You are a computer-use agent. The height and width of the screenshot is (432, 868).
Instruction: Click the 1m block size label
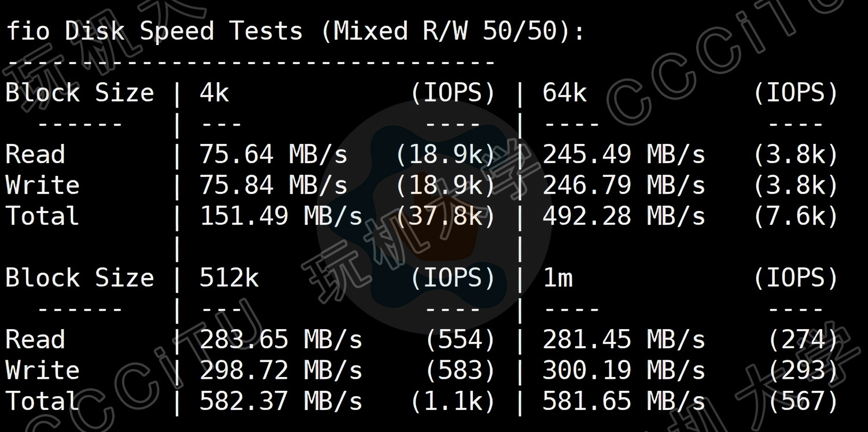tap(557, 278)
